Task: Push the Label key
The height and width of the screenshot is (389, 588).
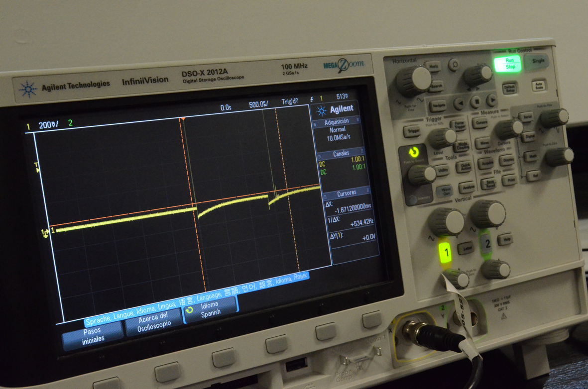Action: tap(467, 248)
